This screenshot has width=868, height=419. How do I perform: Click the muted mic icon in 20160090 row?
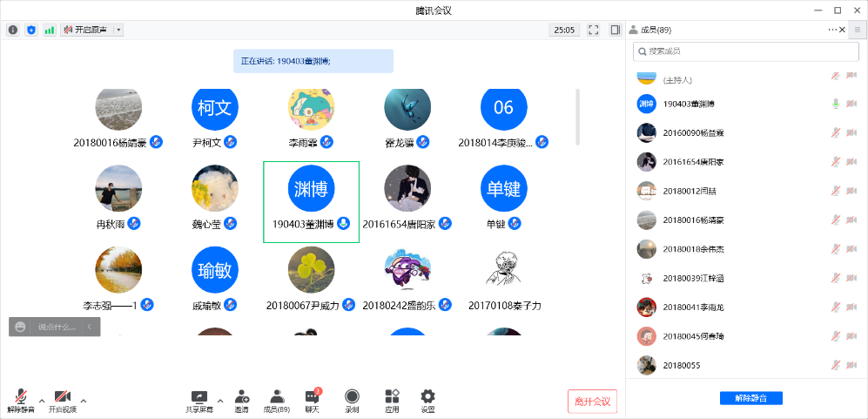point(836,132)
